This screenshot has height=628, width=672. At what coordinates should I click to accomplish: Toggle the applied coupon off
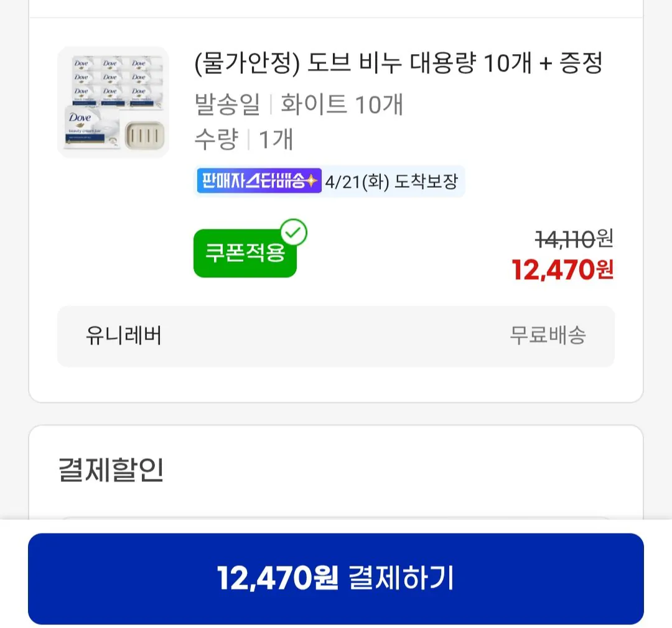pyautogui.click(x=245, y=251)
